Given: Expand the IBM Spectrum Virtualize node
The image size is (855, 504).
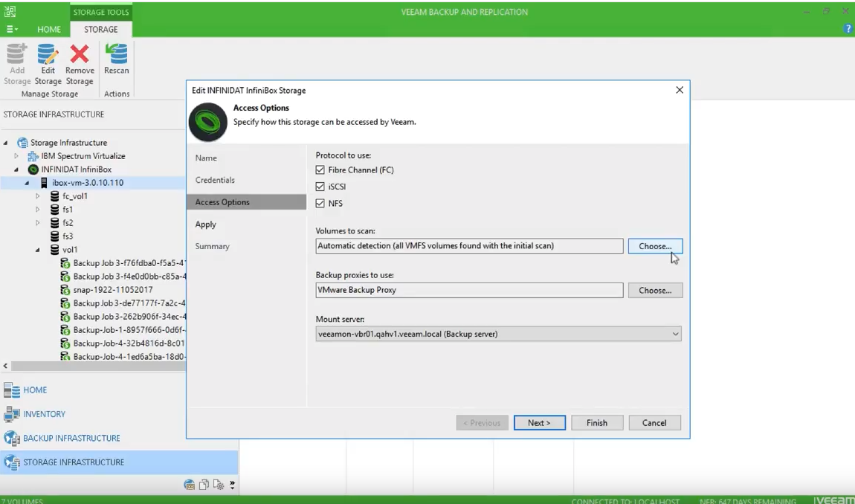Looking at the screenshot, I should 16,156.
